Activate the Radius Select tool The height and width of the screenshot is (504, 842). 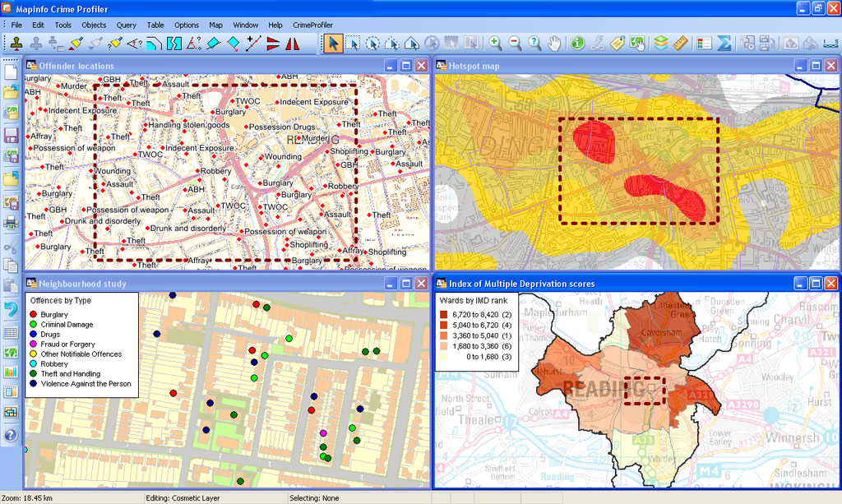pos(372,44)
